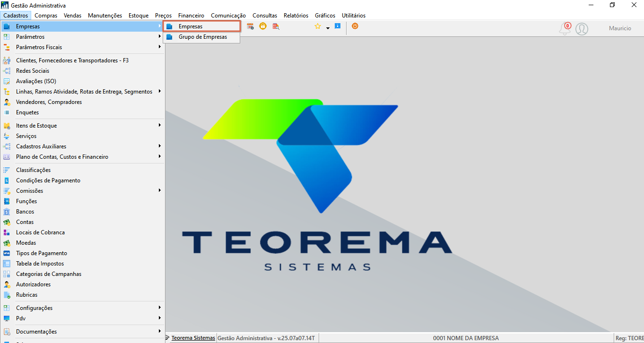Open Categorias de Campanhas entry
Viewport: 644px width, 343px height.
click(x=82, y=274)
